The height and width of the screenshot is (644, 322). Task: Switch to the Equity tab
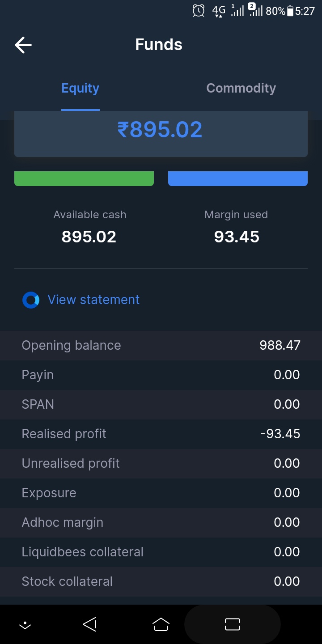80,89
